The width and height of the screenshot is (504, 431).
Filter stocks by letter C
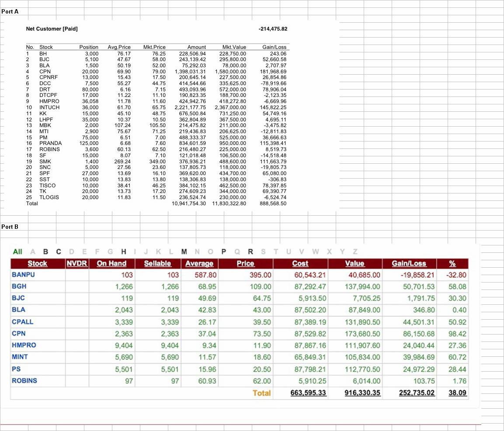click(58, 252)
